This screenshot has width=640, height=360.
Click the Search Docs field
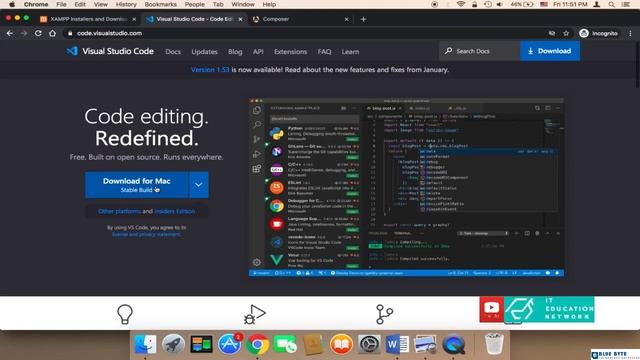tap(480, 51)
